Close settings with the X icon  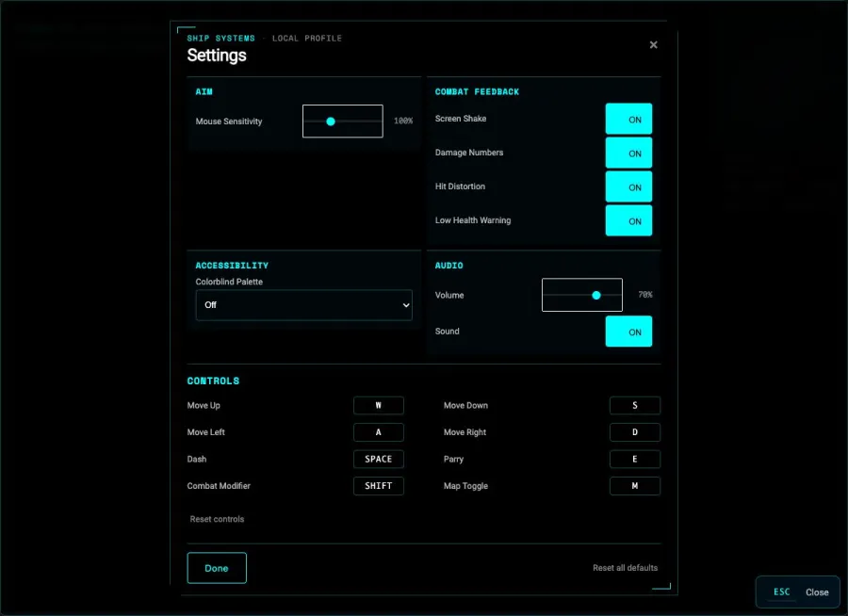click(x=653, y=45)
